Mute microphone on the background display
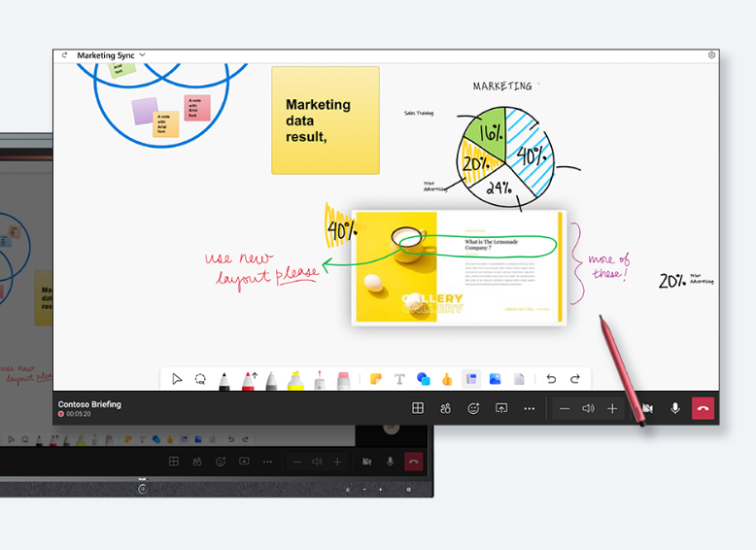 coord(390,462)
